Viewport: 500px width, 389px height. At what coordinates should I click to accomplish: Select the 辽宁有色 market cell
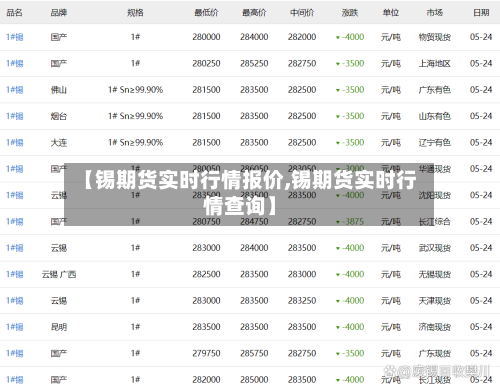coord(435,143)
